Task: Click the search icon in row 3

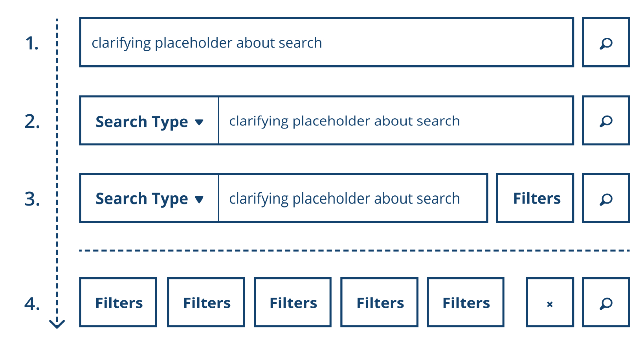Action: pyautogui.click(x=606, y=198)
